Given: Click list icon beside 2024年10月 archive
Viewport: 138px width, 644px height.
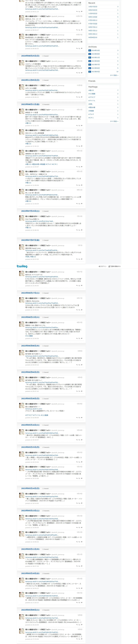Looking at the screenshot, I should coord(90,50).
